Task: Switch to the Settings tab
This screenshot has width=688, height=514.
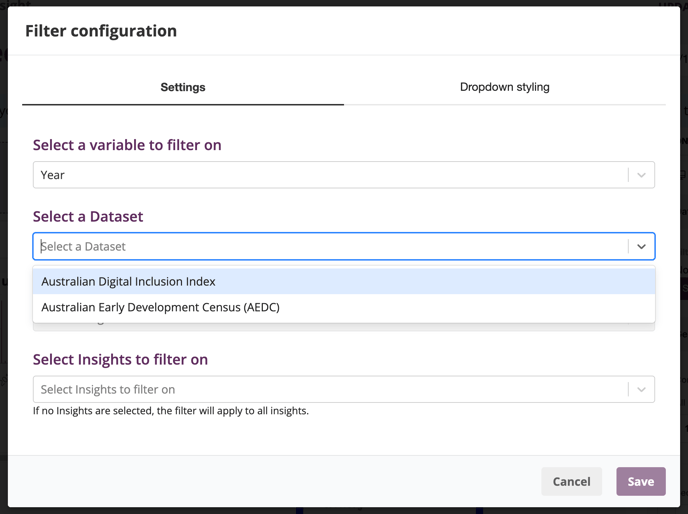Action: [183, 87]
